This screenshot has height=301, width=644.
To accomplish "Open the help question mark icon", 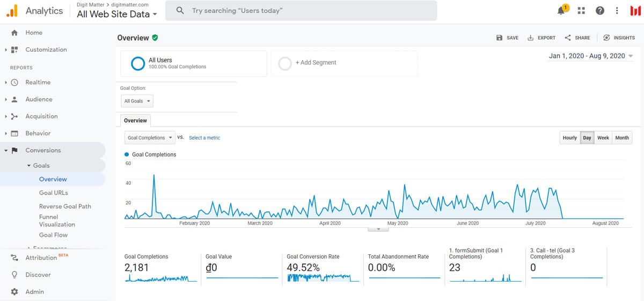I will coord(600,11).
